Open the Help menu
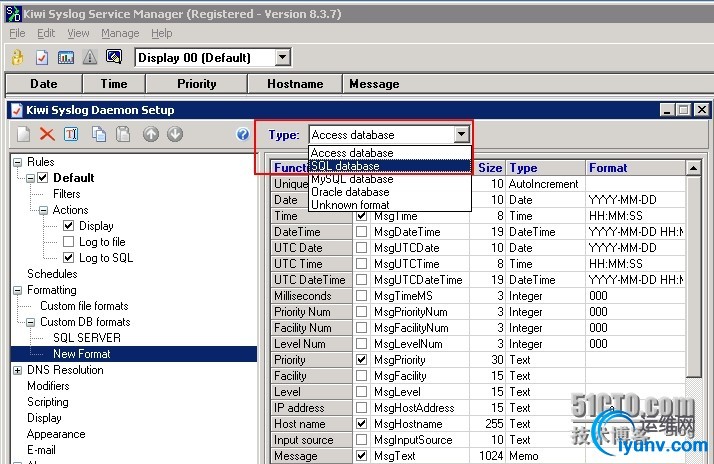This screenshot has height=464, width=714. (162, 33)
